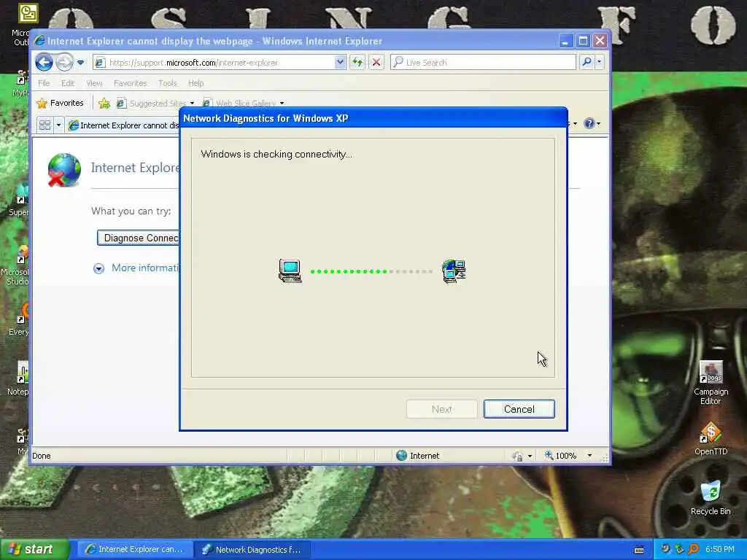747x560 pixels.
Task: Click the 100% zoom level button
Action: click(561, 456)
